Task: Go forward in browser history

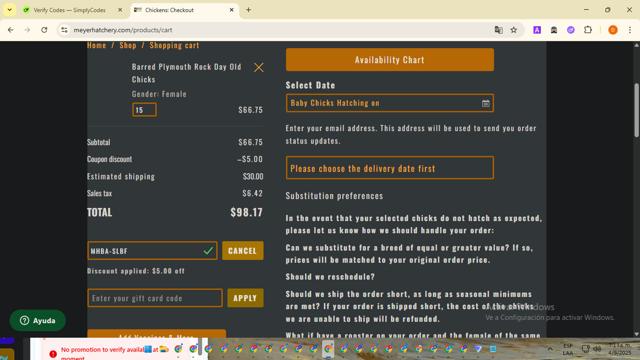Action: (27, 30)
